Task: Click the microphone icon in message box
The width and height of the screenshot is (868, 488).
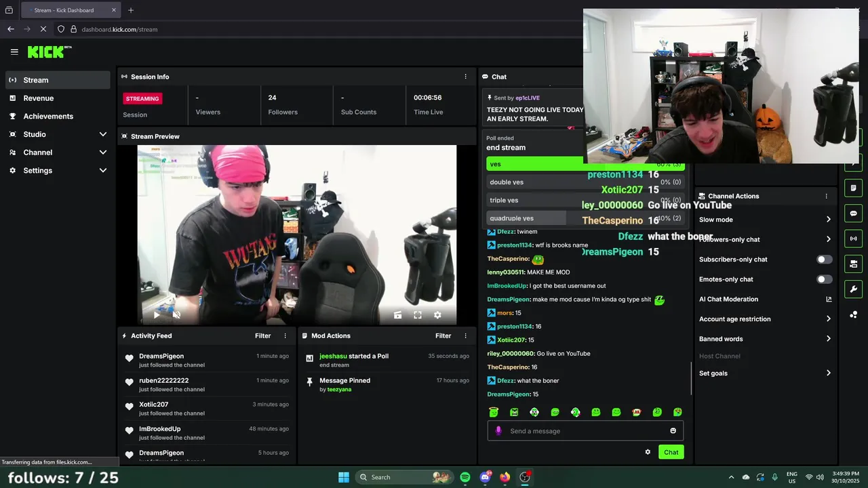Action: [x=498, y=431]
